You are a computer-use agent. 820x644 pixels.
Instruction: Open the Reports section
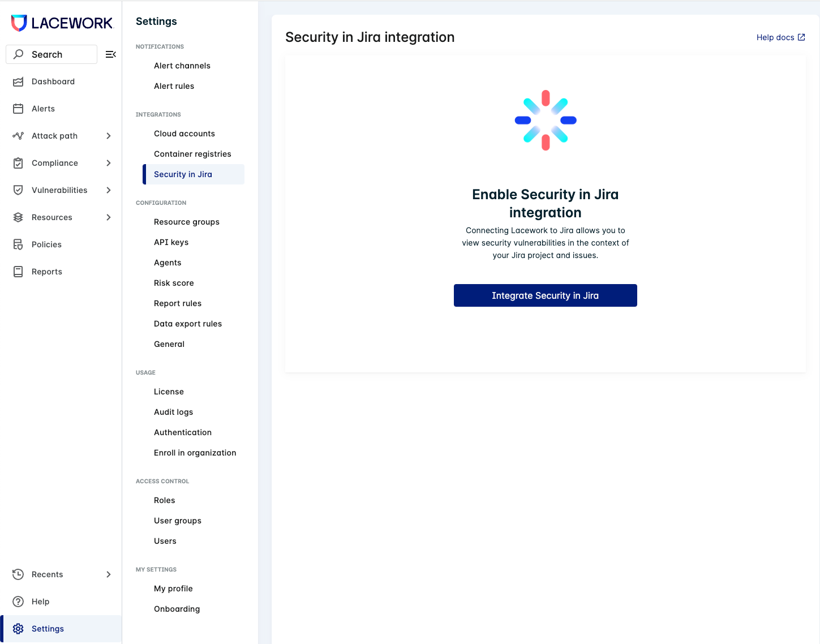click(x=47, y=272)
